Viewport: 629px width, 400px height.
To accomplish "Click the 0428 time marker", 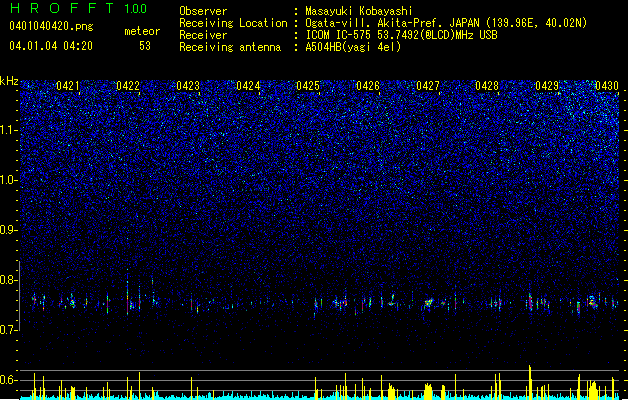I will click(487, 86).
